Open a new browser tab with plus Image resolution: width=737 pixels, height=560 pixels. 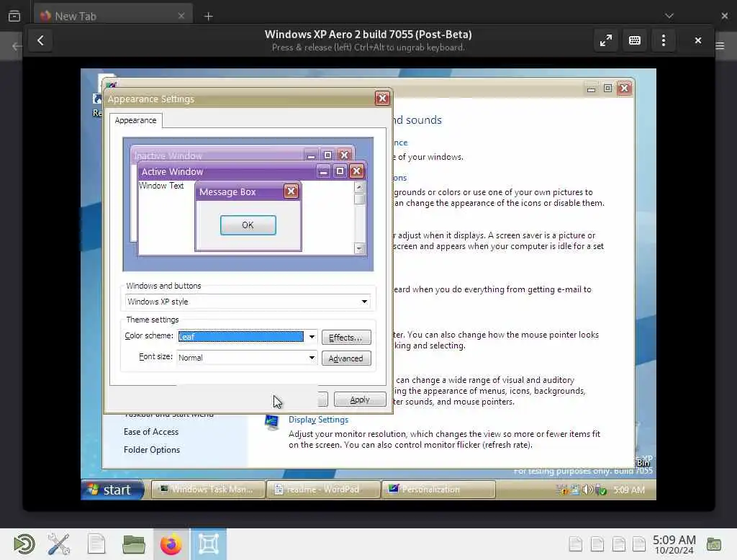tap(208, 17)
